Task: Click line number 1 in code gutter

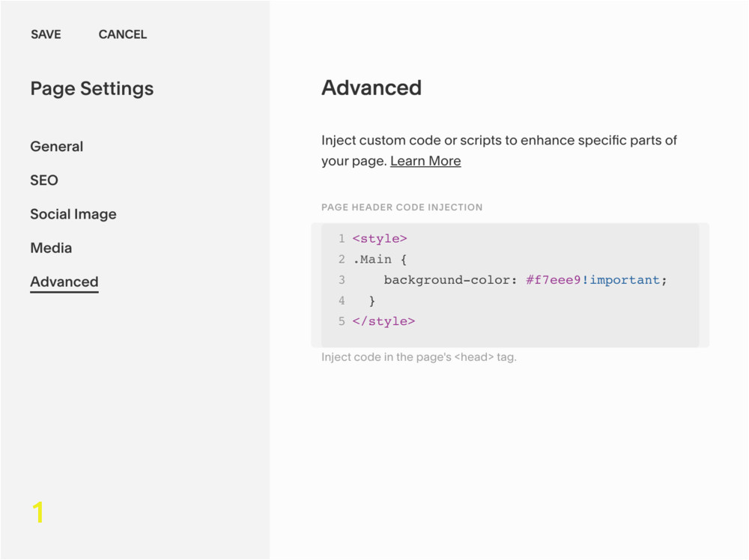Action: 342,239
